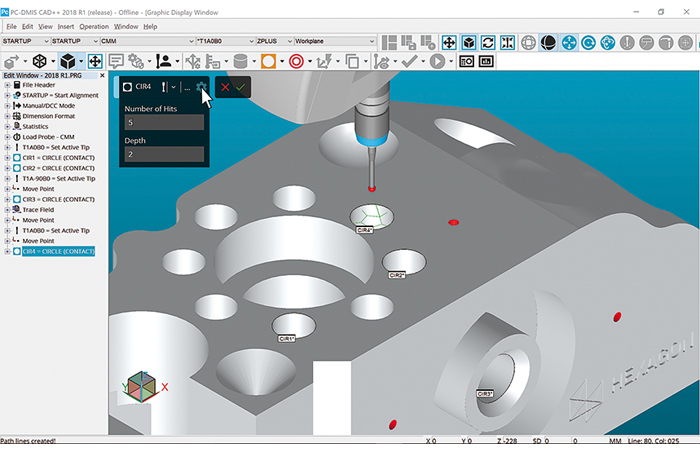
Task: Open the File menu
Action: pyautogui.click(x=12, y=27)
